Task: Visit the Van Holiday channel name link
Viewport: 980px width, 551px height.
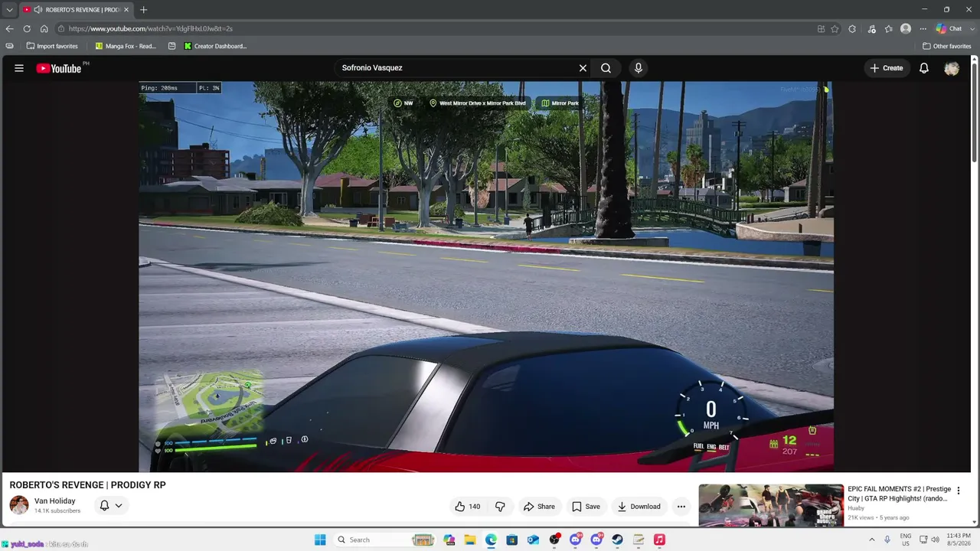Action: point(55,501)
